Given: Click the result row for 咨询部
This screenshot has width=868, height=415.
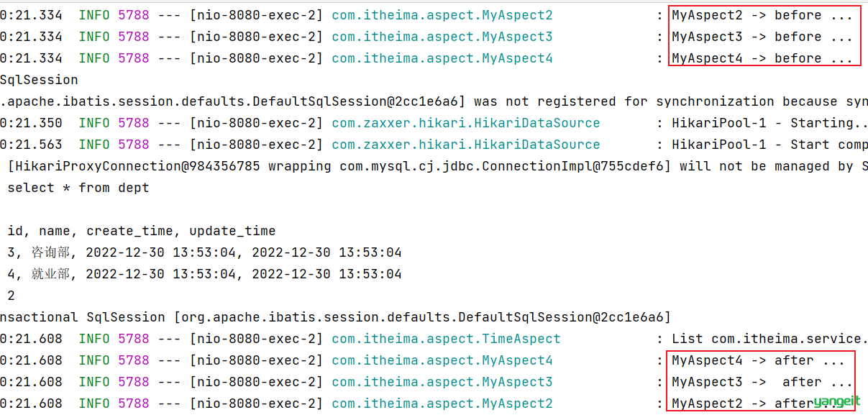Looking at the screenshot, I should point(204,252).
